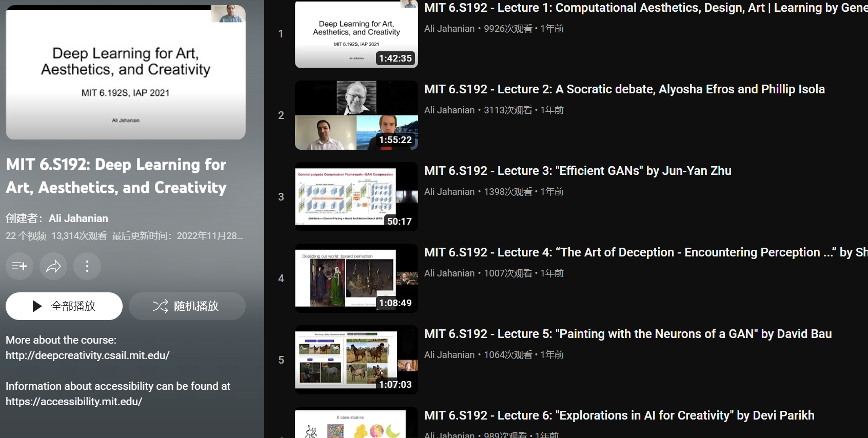Click the share arrow icon

(53, 266)
